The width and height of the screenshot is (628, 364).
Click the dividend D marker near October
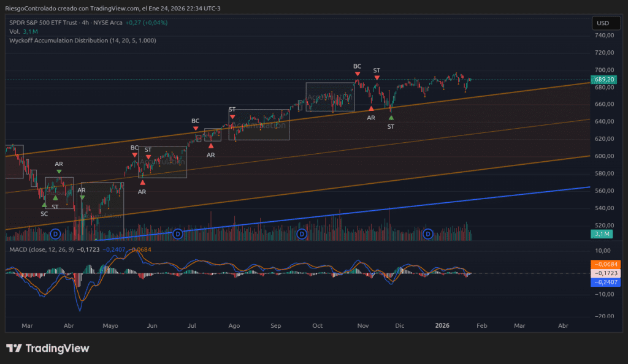(302, 234)
